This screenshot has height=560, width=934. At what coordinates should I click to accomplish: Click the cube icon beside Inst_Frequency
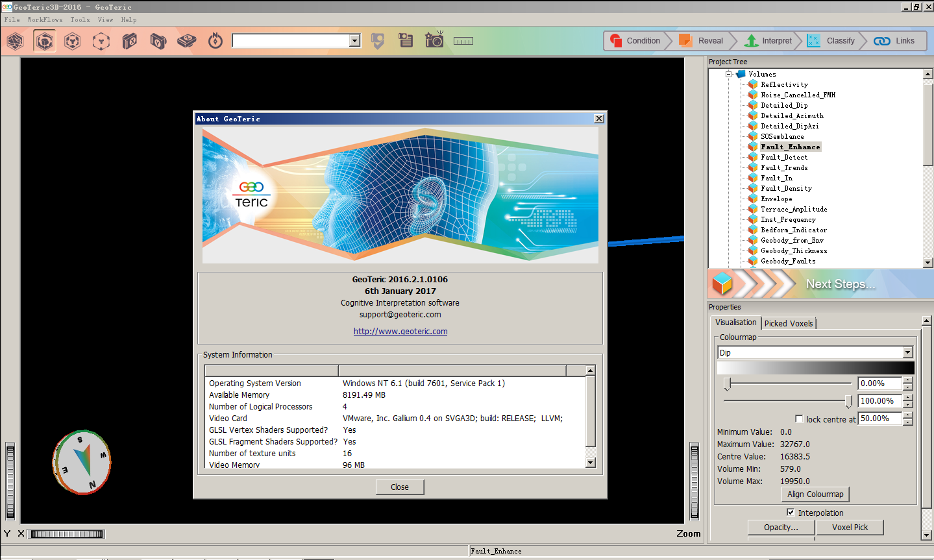[753, 219]
